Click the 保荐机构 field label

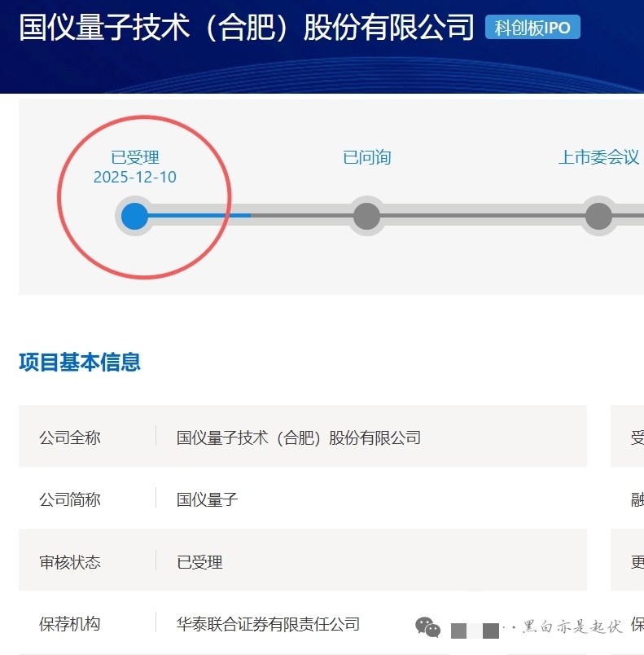[70, 624]
